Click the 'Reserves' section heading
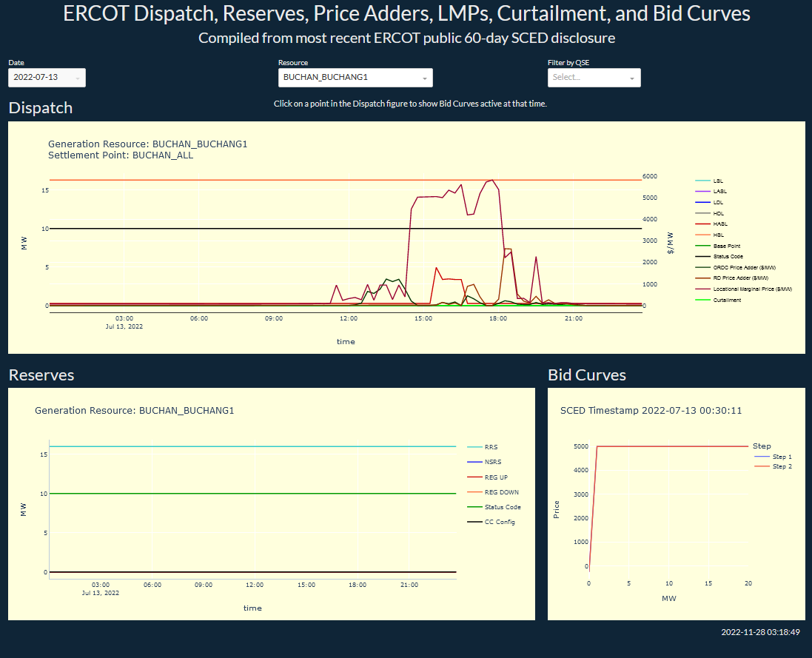This screenshot has height=658, width=812. (x=41, y=375)
